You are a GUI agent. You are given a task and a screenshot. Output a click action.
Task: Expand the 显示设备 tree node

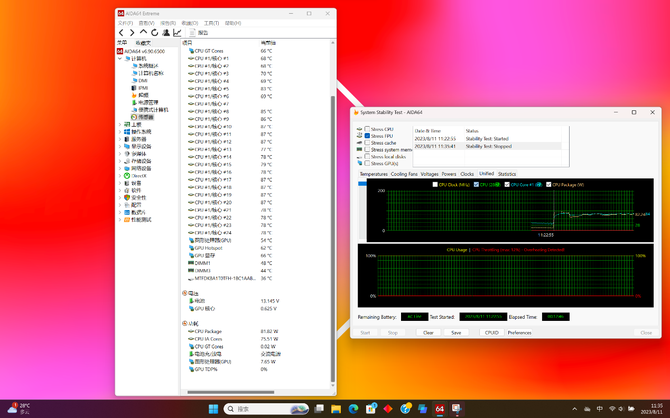[120, 146]
